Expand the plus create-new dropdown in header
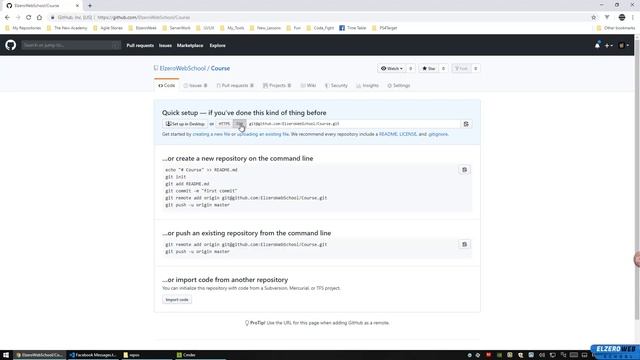The width and height of the screenshot is (640, 360). [x=609, y=45]
